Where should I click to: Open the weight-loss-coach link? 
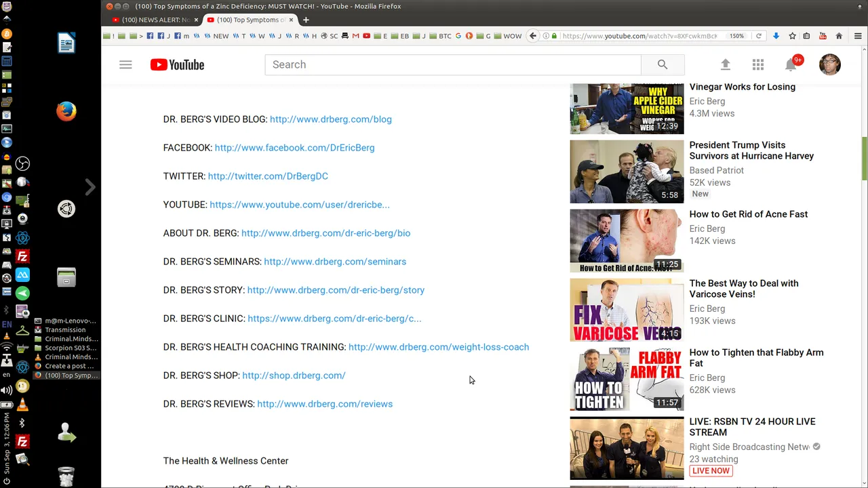pos(439,347)
